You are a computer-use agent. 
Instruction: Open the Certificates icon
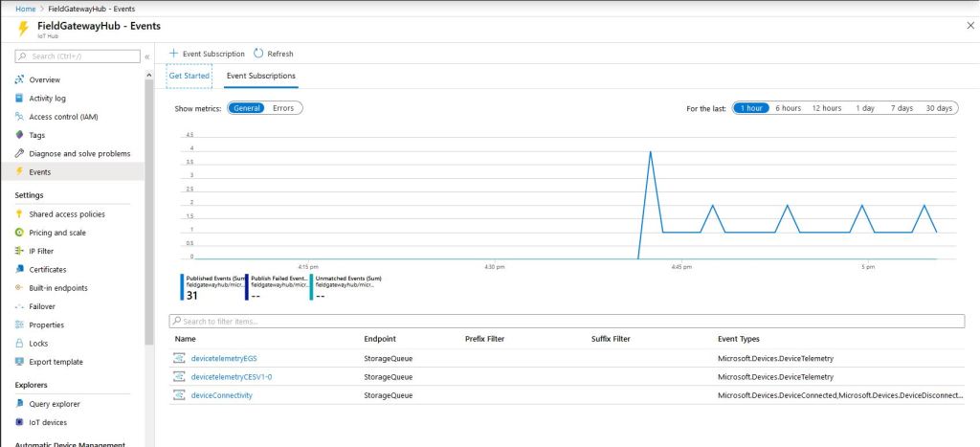click(x=19, y=270)
